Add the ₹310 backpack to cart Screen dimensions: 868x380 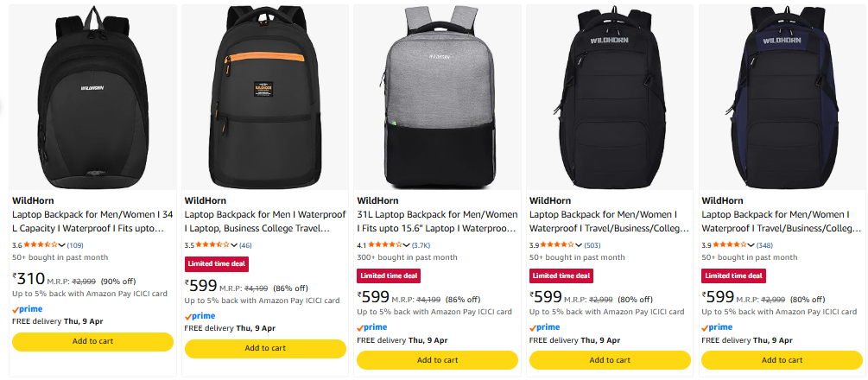[92, 341]
